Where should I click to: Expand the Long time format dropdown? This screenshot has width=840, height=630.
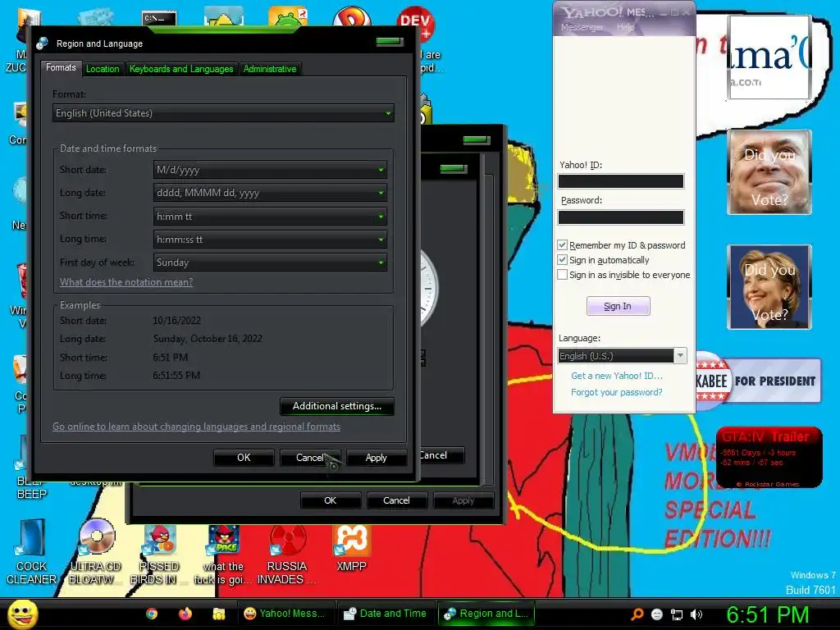(x=270, y=240)
